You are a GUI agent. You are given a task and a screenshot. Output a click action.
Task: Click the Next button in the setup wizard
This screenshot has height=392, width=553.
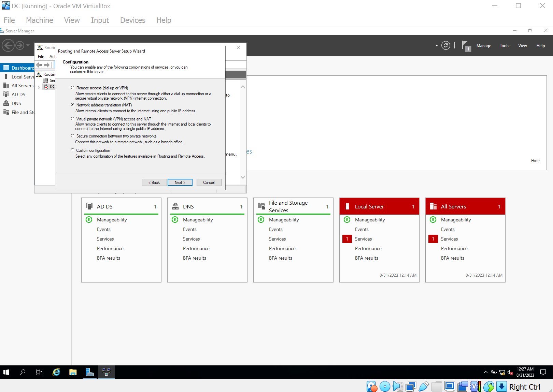coord(180,182)
